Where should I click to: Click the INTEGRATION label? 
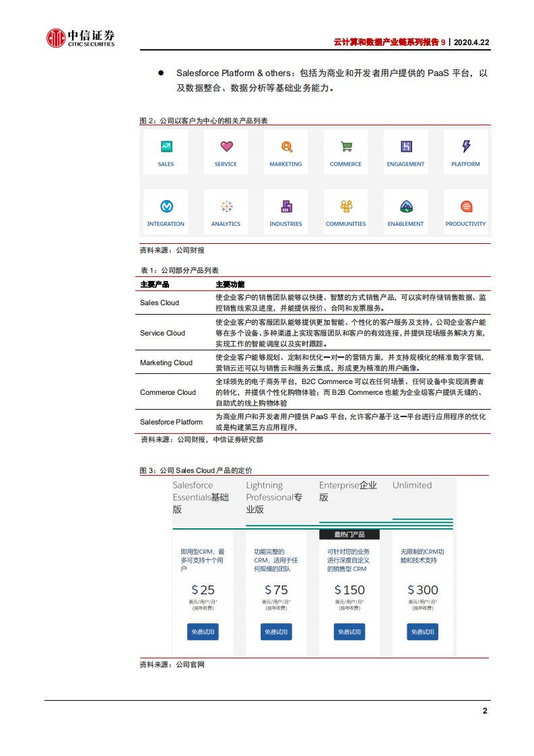166,224
